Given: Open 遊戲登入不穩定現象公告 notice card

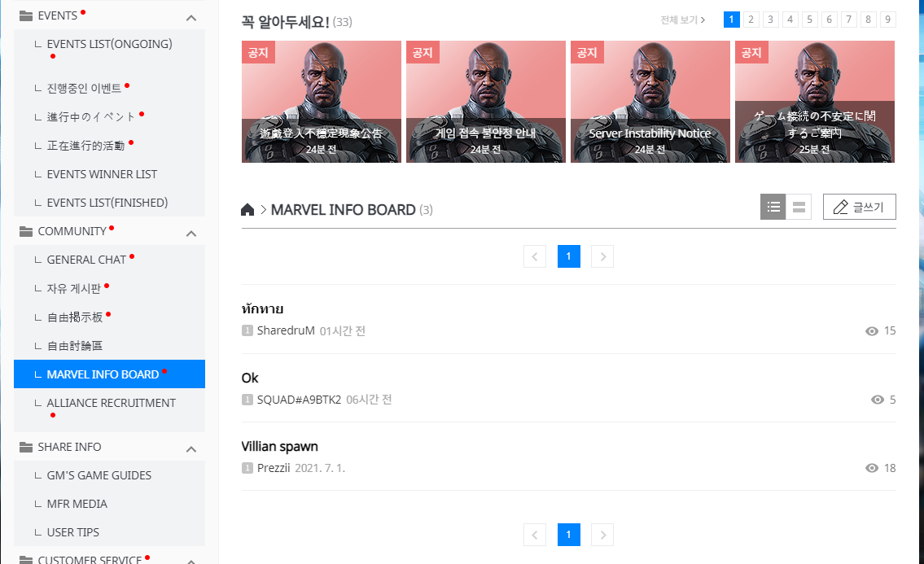Looking at the screenshot, I should click(x=321, y=102).
